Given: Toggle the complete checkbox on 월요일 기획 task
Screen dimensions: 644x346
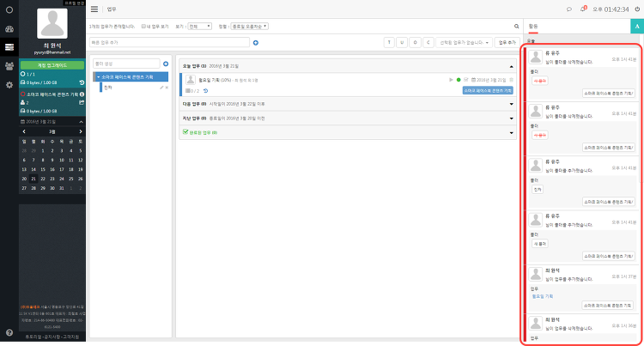Looking at the screenshot, I should [465, 80].
